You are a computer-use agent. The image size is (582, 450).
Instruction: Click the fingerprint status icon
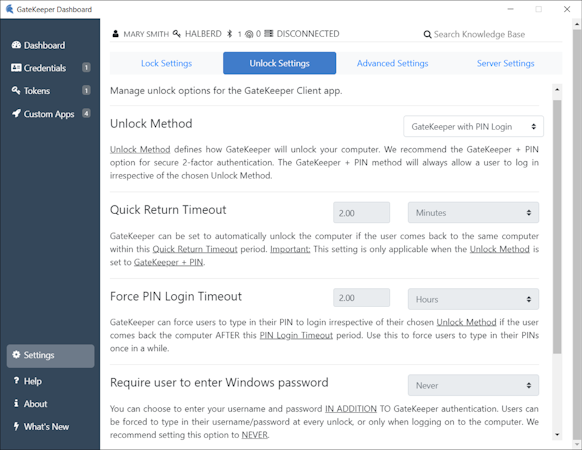[x=249, y=34]
